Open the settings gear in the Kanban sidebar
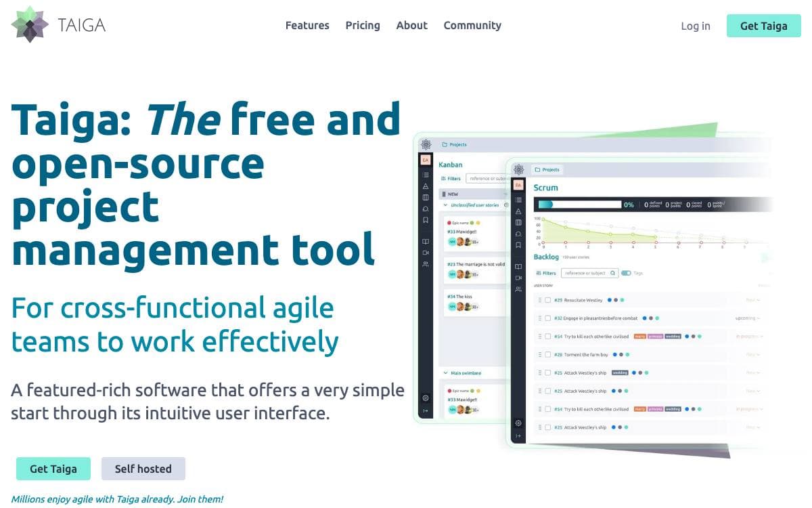Screen dimensions: 812x508 click(x=426, y=398)
